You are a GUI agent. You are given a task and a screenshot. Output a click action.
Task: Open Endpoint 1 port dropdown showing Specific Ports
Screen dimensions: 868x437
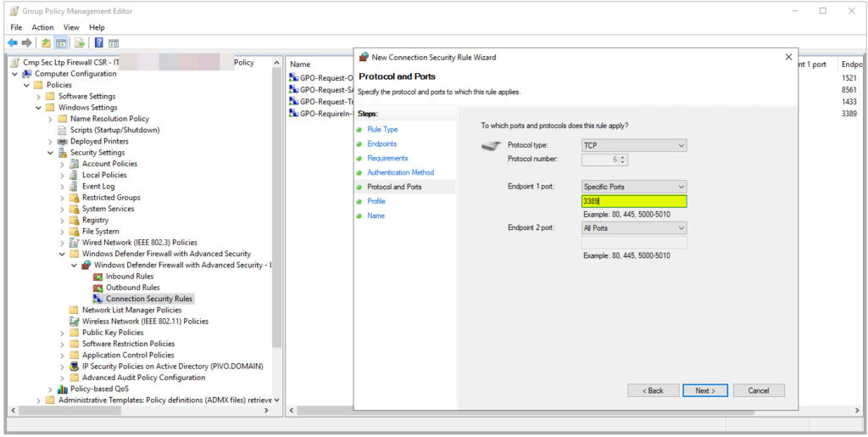(634, 187)
